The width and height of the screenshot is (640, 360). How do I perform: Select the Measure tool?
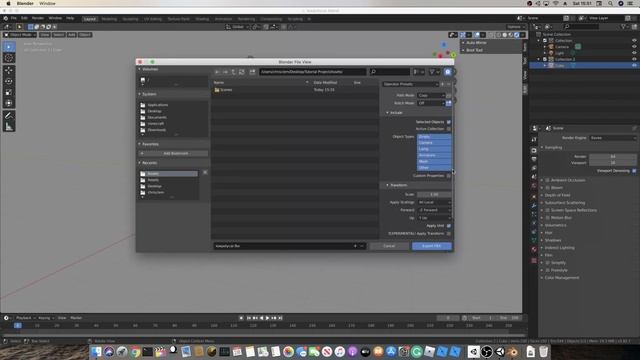tap(9, 127)
